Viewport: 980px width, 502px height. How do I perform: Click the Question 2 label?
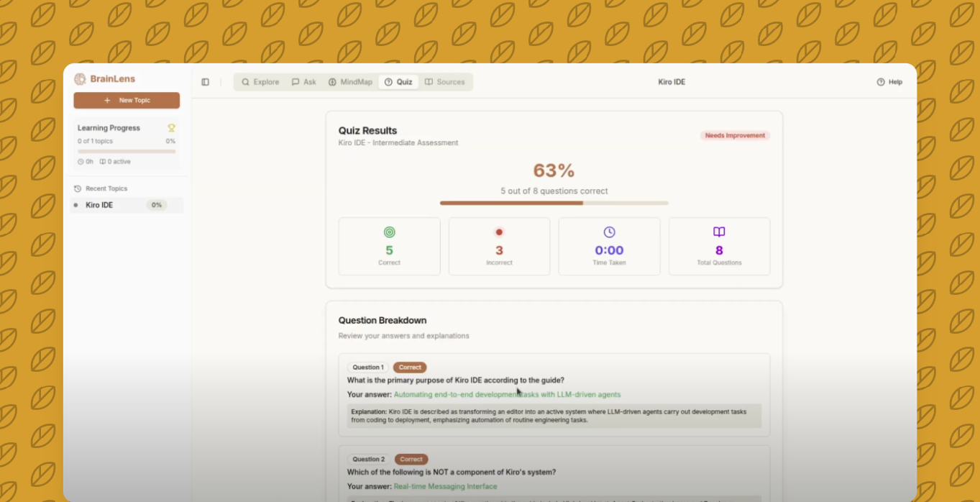click(x=368, y=459)
